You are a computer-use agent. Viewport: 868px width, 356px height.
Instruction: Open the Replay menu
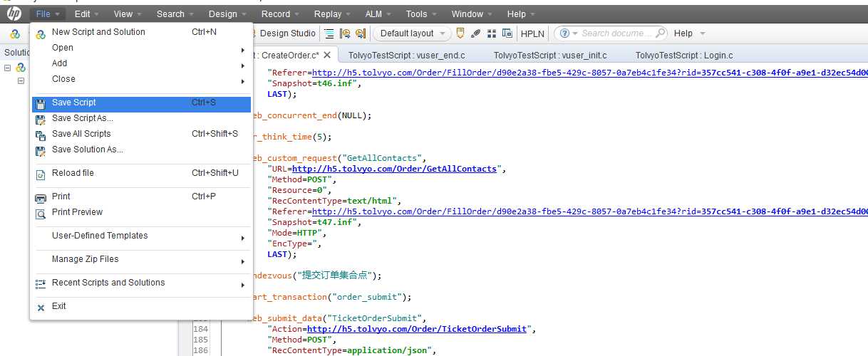(333, 14)
